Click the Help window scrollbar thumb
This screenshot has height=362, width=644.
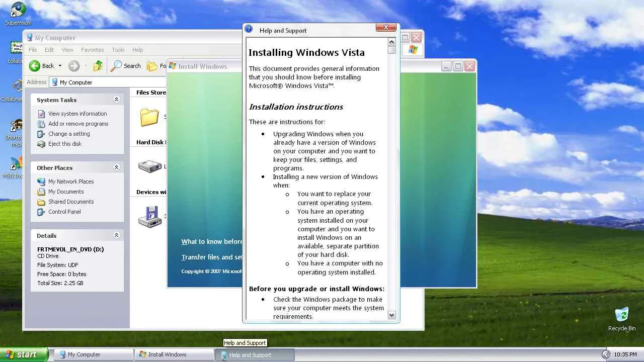pos(392,50)
